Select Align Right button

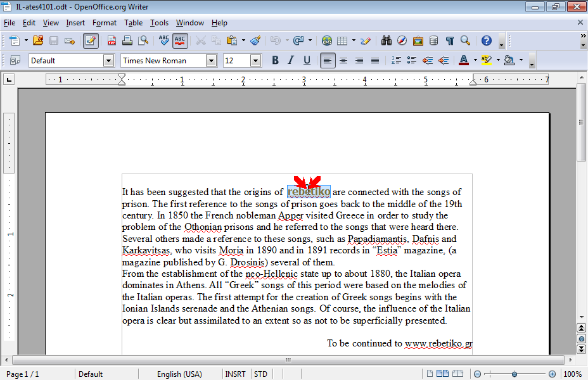click(x=359, y=60)
